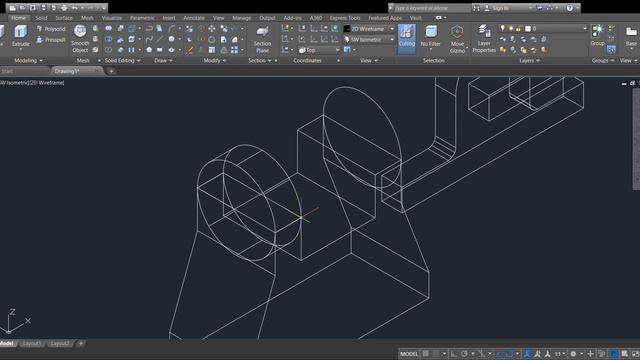Switch to the Layout1 tab

pyautogui.click(x=31, y=344)
